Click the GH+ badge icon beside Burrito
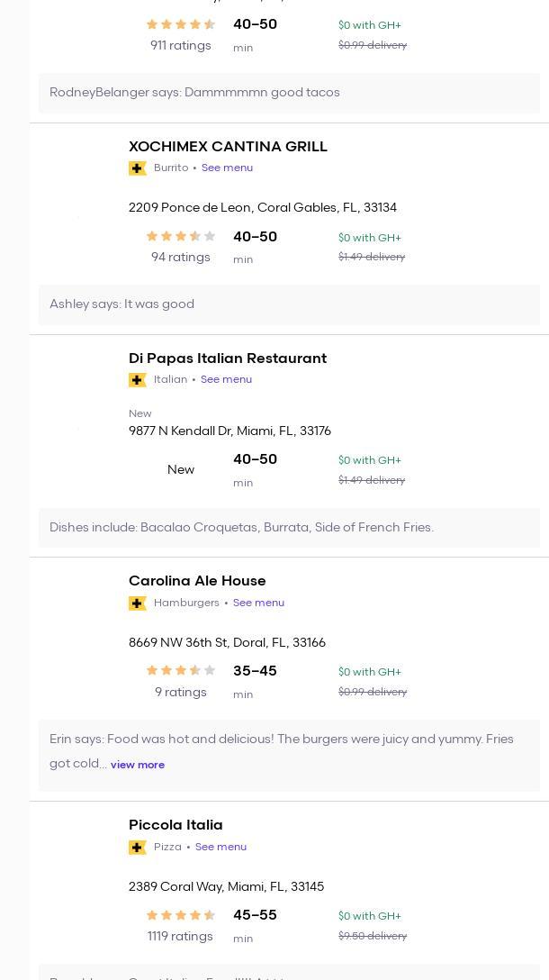 [x=138, y=168]
